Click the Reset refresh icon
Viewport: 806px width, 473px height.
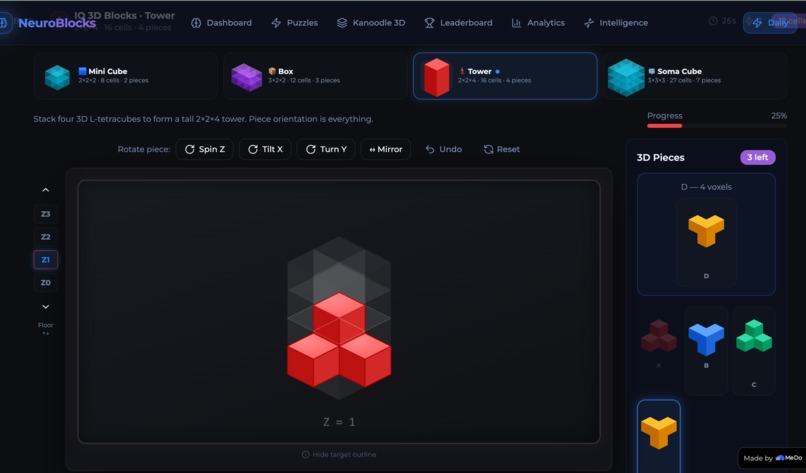click(x=488, y=149)
